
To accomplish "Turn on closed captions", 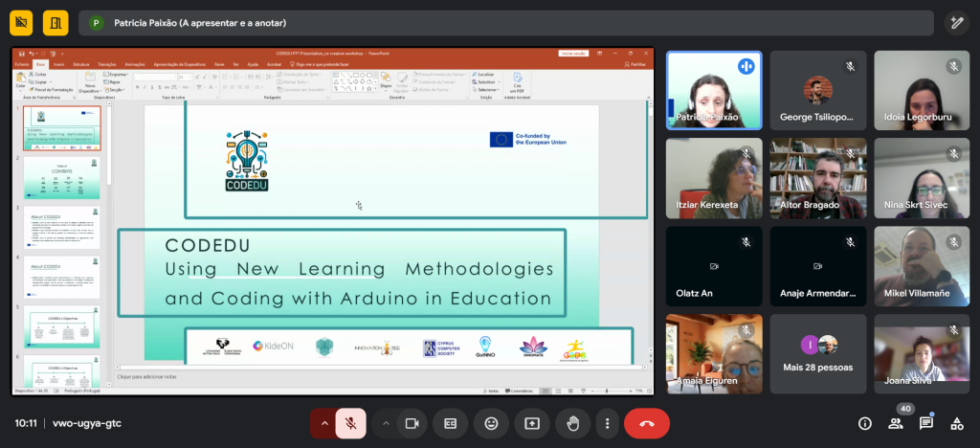I will pos(450,423).
